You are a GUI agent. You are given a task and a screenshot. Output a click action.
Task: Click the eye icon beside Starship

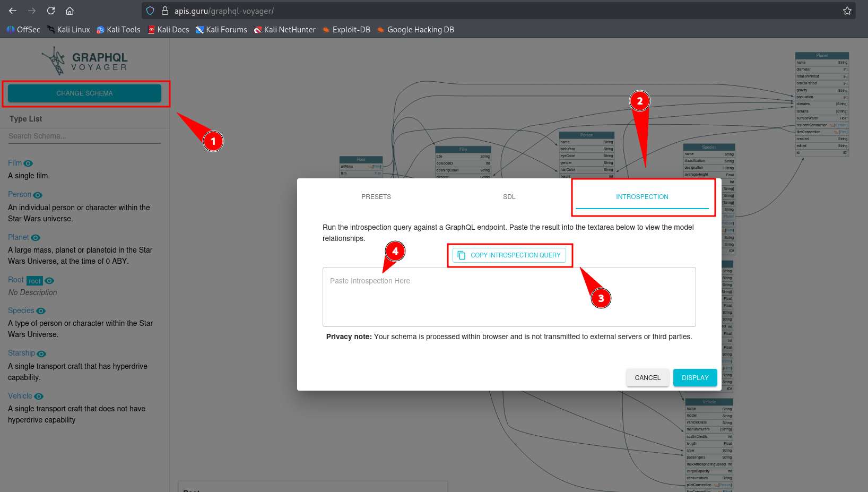(41, 354)
